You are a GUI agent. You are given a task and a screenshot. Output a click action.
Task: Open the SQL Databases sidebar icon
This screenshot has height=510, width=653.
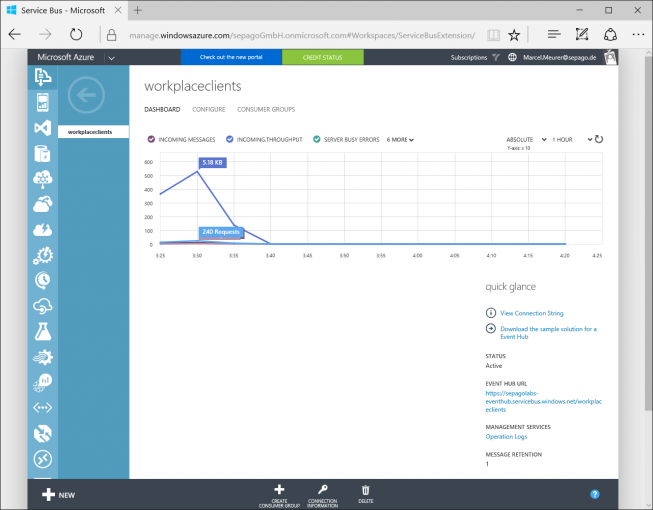pyautogui.click(x=42, y=154)
